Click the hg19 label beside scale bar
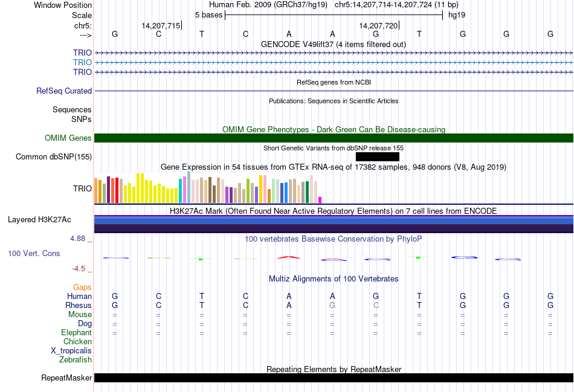The image size is (574, 392). (457, 15)
